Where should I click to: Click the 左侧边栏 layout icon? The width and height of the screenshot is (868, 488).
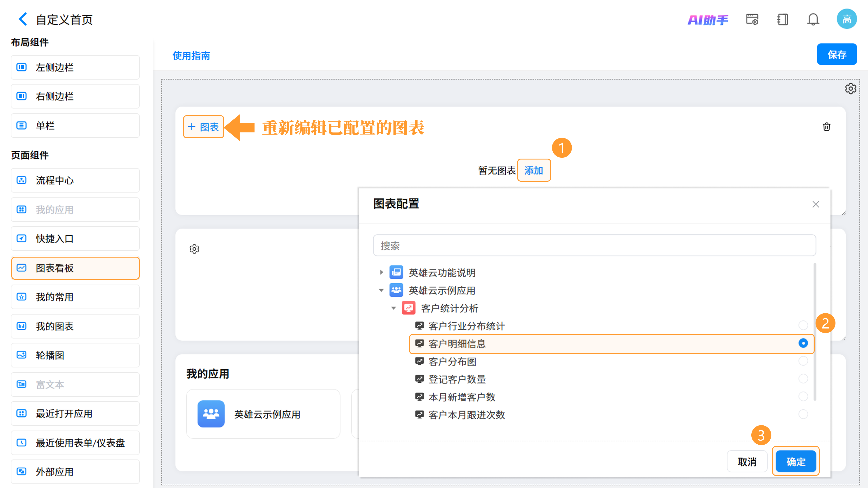[21, 67]
